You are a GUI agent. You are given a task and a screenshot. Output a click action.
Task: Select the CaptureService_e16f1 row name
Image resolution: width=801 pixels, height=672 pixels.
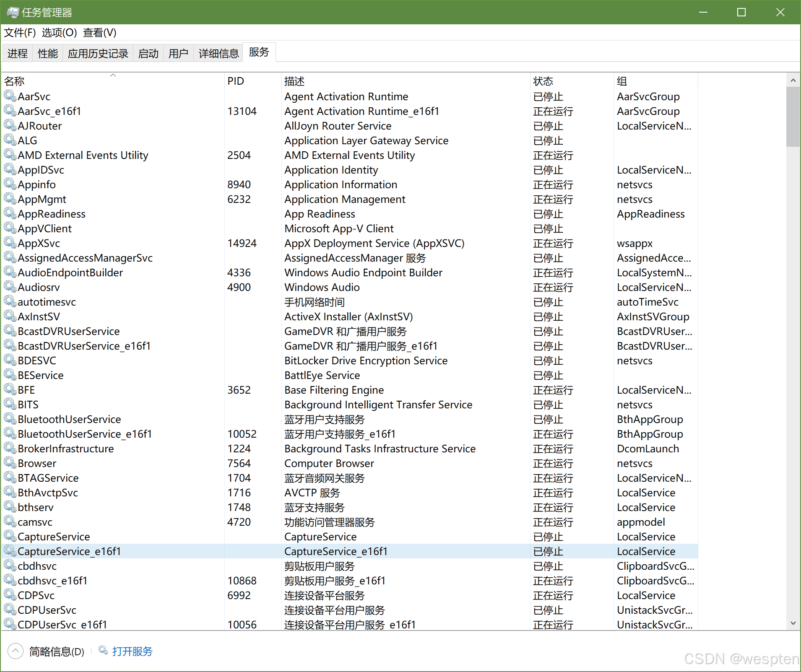69,551
